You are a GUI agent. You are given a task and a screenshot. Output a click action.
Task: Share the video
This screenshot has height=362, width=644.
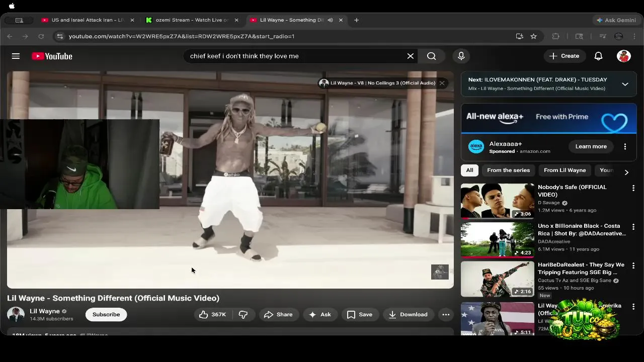278,314
